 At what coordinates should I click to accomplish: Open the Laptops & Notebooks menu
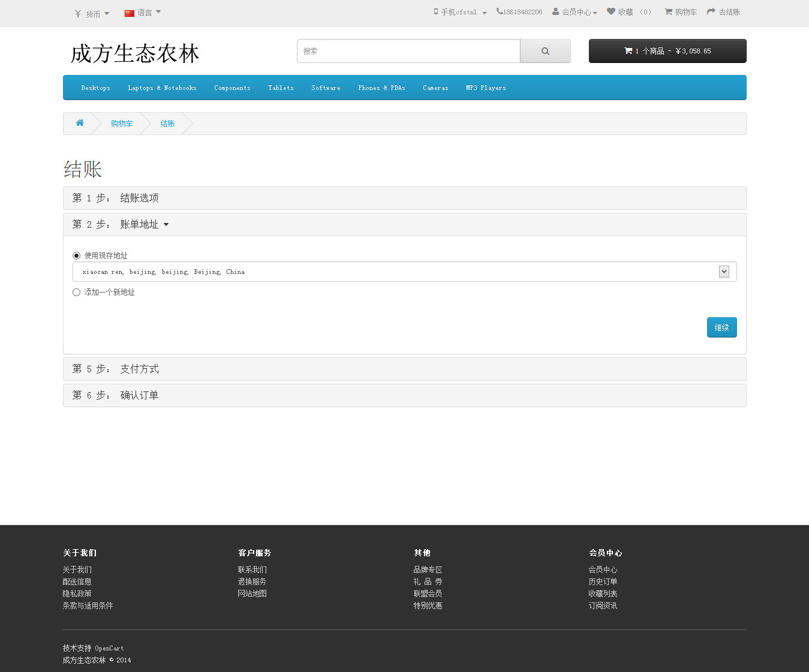[x=162, y=88]
